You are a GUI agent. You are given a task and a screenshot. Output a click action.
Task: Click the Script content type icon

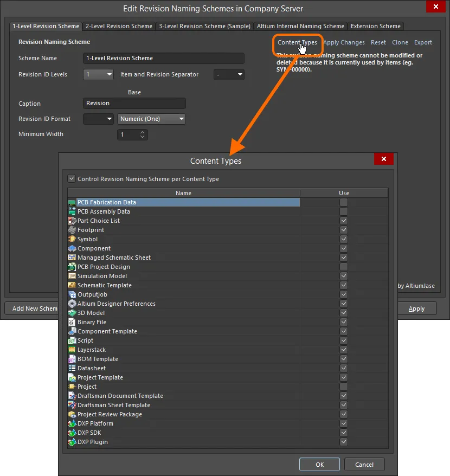(72, 340)
